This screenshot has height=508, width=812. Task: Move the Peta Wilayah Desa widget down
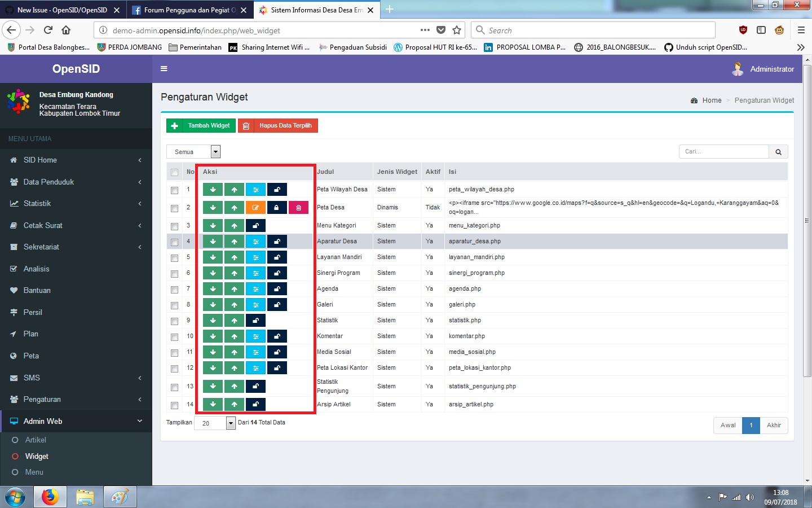tap(213, 189)
